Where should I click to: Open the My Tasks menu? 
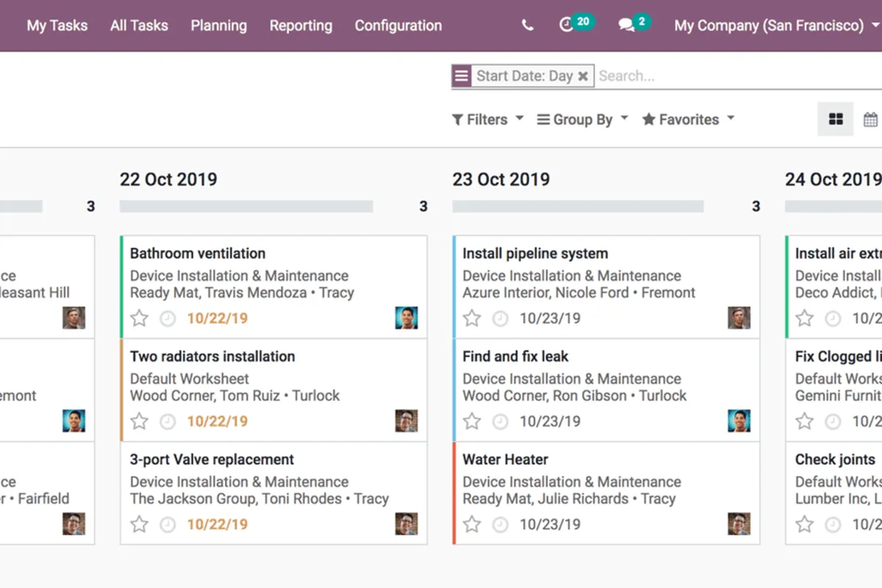pyautogui.click(x=57, y=25)
